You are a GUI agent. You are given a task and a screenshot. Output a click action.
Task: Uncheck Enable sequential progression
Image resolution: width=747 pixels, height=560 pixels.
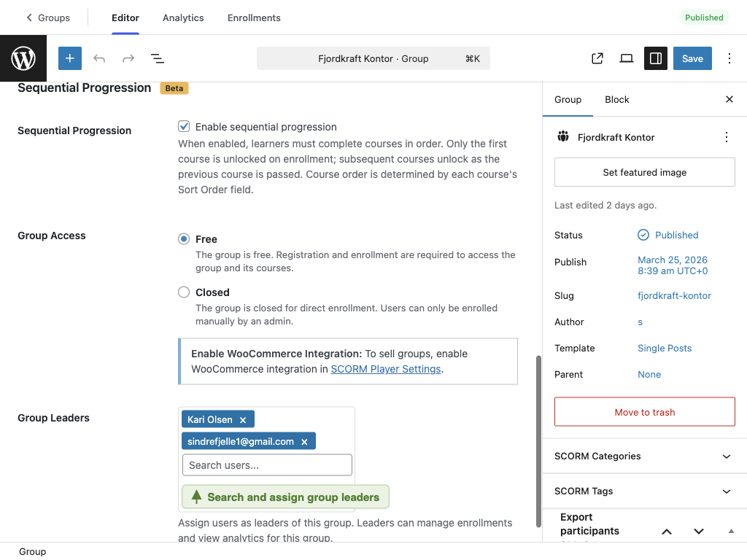click(184, 125)
